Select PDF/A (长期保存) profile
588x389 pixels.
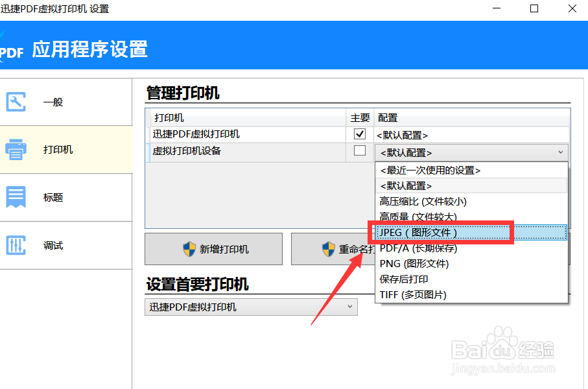[471, 248]
